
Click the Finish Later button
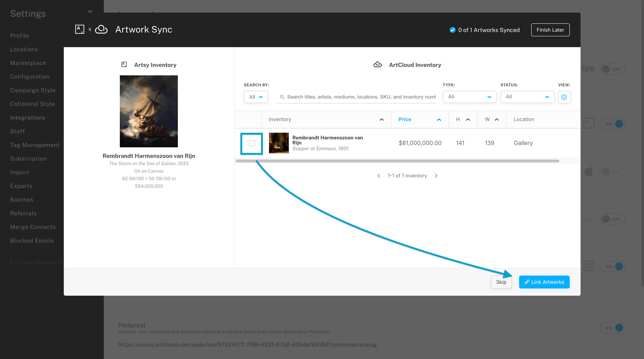(550, 30)
